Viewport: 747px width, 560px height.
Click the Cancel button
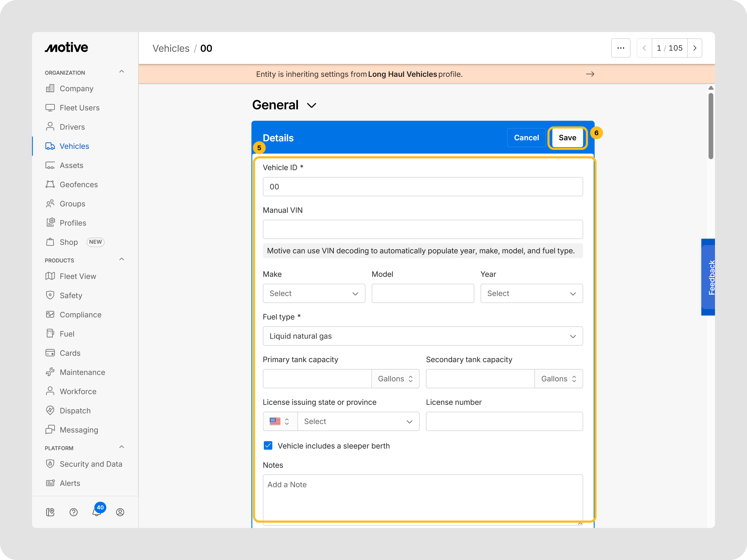[526, 138]
